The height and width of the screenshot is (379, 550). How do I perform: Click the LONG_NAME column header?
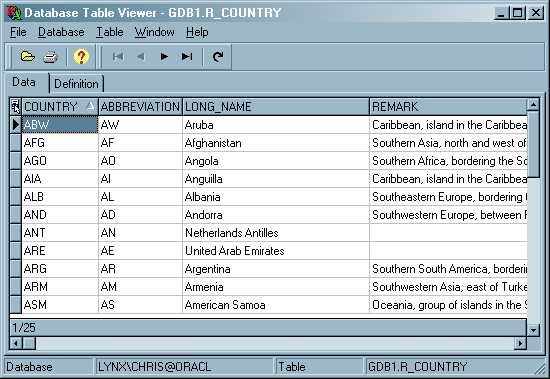(x=276, y=106)
